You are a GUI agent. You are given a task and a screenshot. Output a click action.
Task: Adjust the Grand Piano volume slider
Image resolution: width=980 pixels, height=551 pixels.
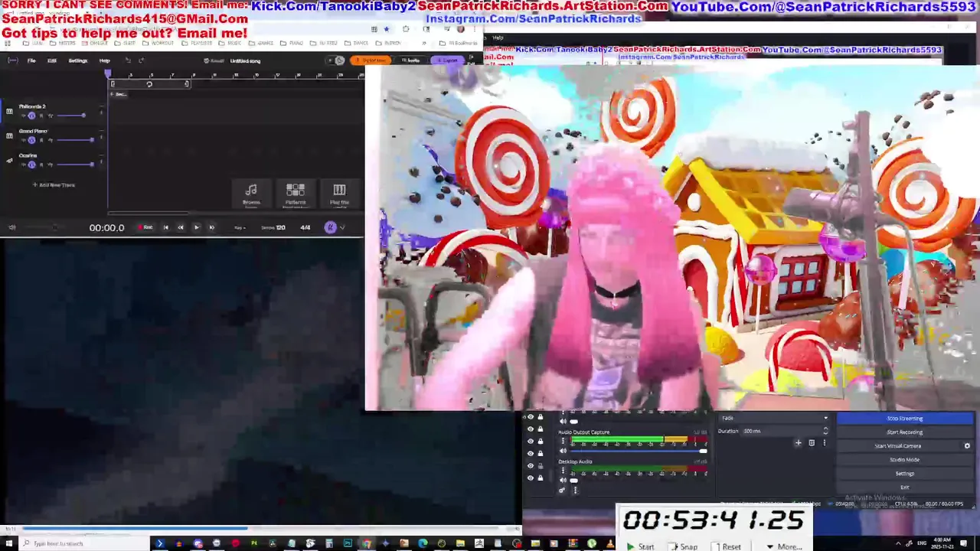(x=75, y=140)
